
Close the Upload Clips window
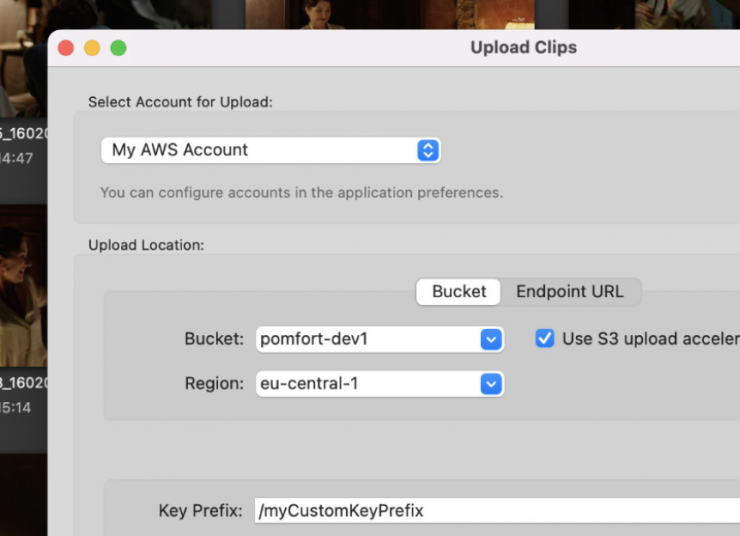[x=66, y=47]
